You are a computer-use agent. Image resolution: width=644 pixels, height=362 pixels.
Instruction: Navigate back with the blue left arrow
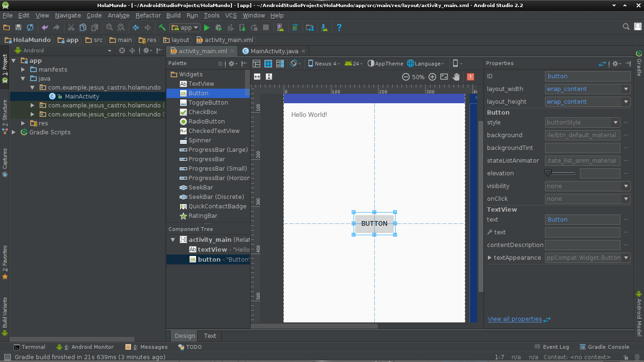[136, 27]
